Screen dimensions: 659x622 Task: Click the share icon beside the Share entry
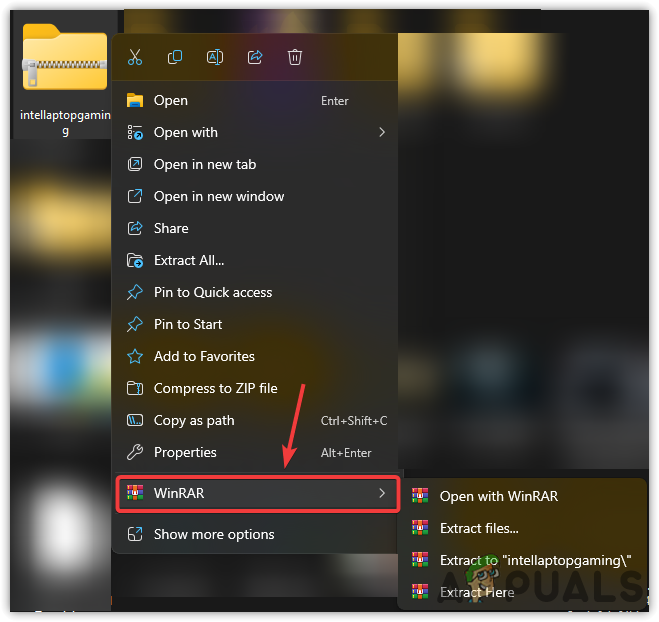point(135,228)
